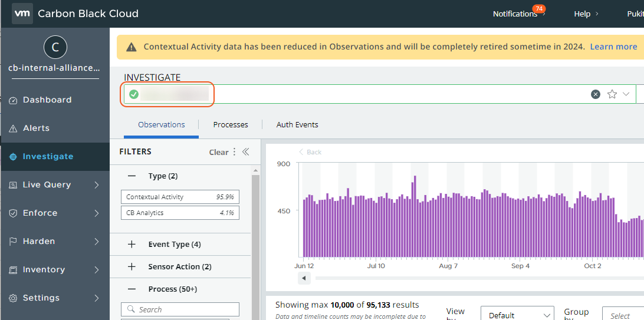Clear the search query with the X icon

tap(596, 94)
